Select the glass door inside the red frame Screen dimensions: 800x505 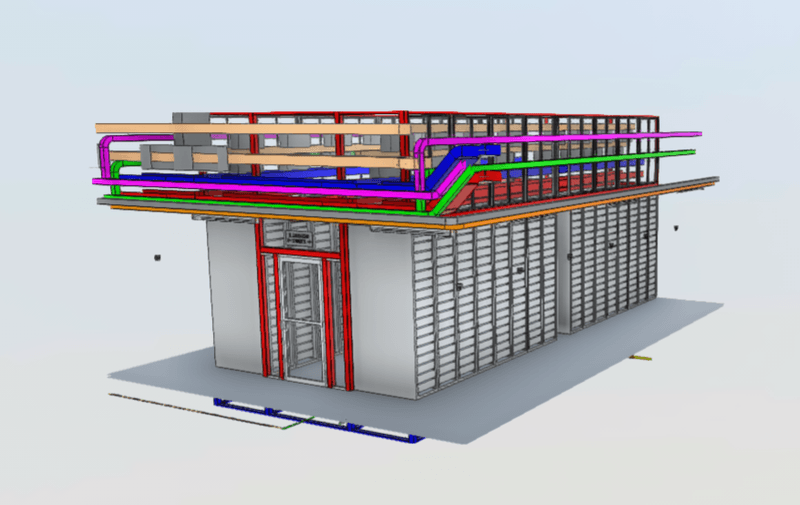[x=304, y=320]
